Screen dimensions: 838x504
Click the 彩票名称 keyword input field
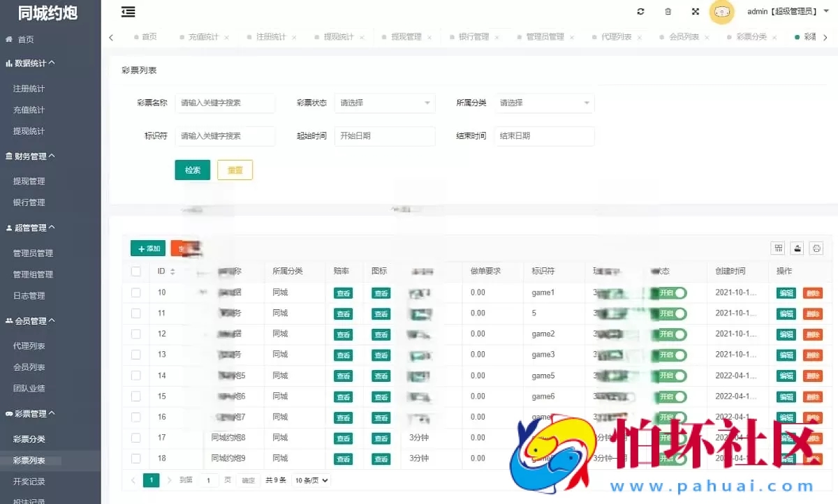225,103
